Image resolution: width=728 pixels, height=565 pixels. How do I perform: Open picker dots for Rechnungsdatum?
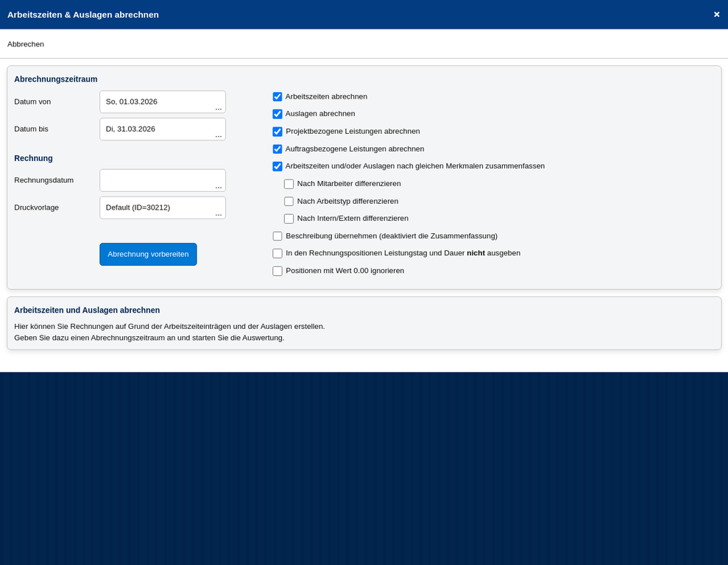219,187
